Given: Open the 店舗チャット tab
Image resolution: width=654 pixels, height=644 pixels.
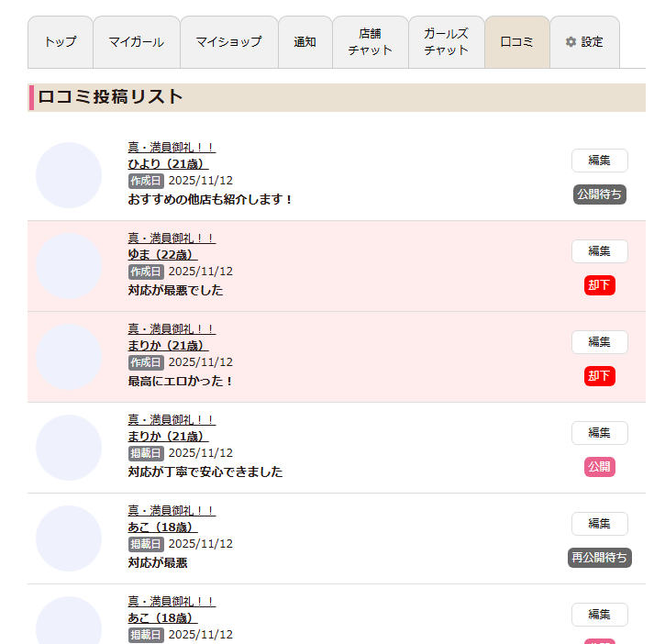Looking at the screenshot, I should pos(370,42).
